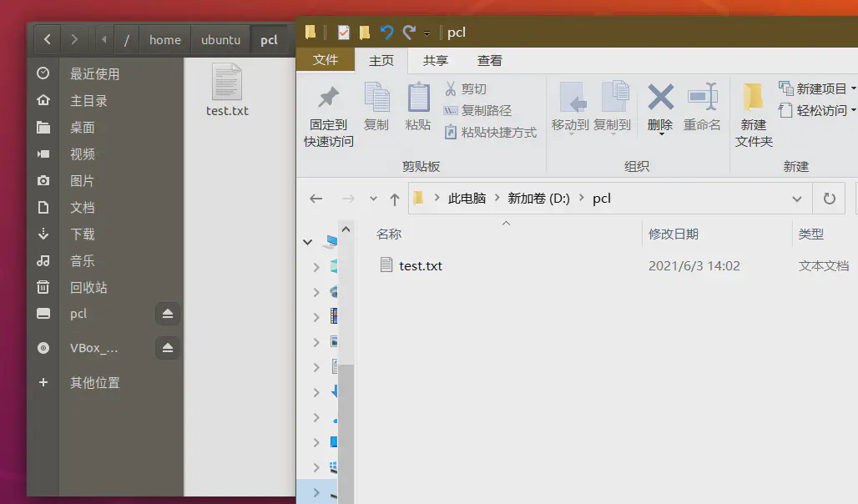Screen dimensions: 858x504
Task: Click the Copy icon in ribbon
Action: point(376,98)
